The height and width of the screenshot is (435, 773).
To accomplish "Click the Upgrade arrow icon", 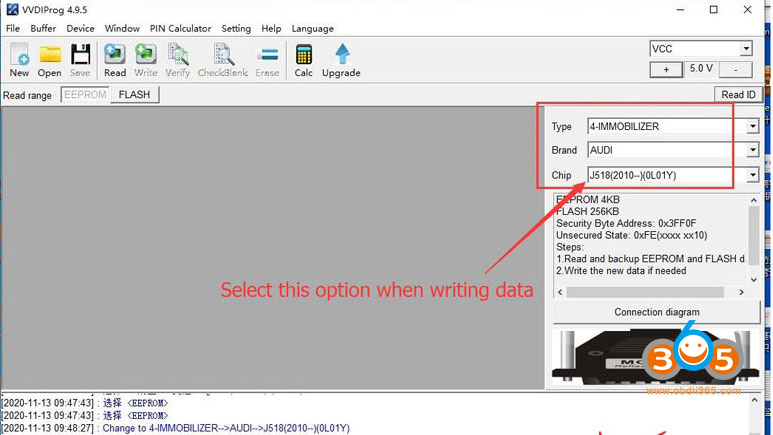I will tap(341, 60).
